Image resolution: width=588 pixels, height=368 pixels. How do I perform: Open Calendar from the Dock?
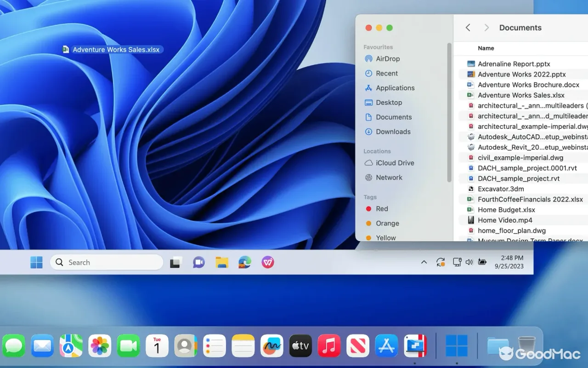tap(157, 346)
